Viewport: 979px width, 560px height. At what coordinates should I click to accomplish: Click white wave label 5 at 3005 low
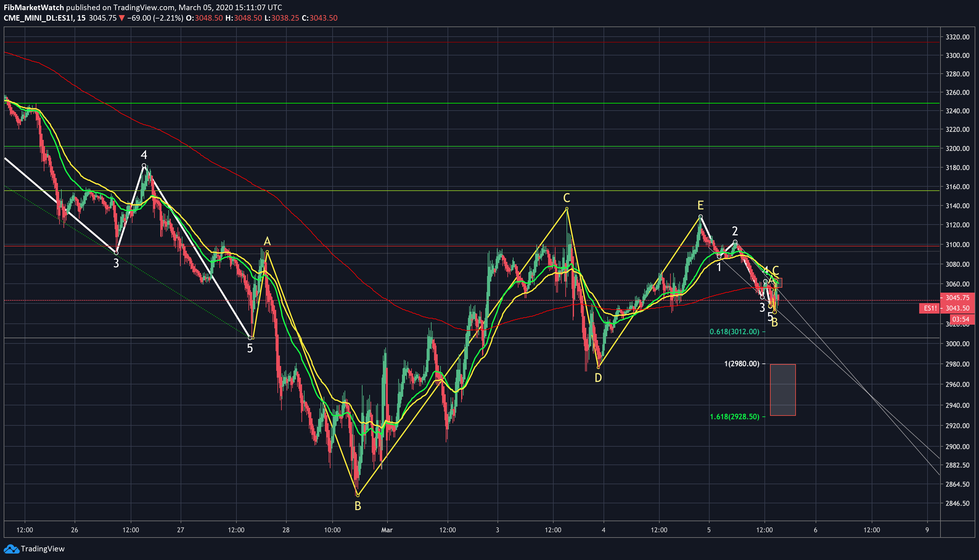click(x=250, y=348)
